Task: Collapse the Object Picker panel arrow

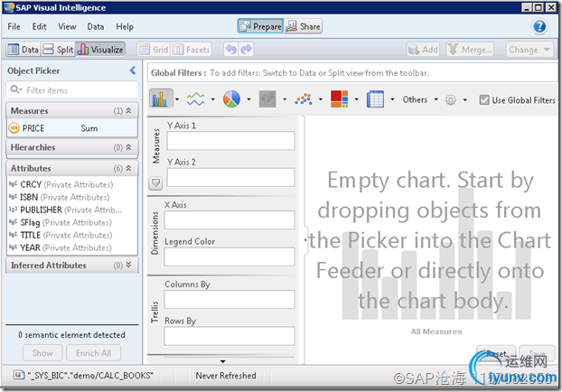Action: (133, 70)
